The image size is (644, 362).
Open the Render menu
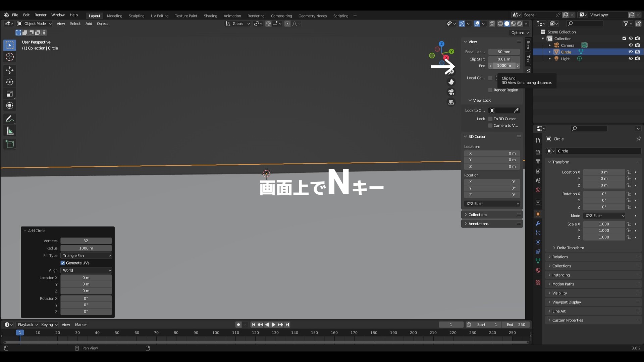pyautogui.click(x=40, y=15)
